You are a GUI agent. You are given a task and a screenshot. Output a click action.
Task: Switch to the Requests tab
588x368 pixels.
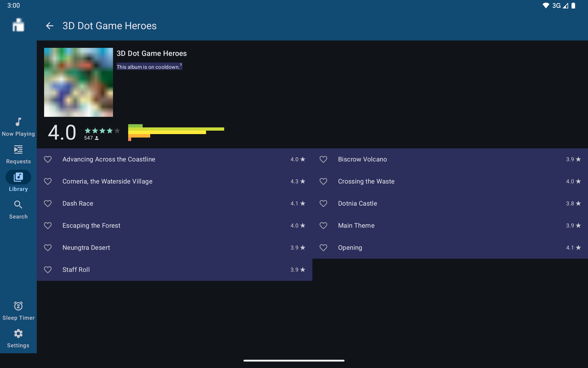(18, 155)
